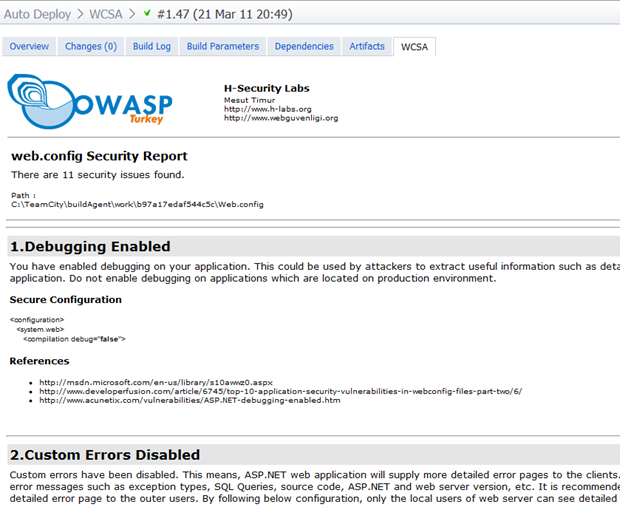Select the WCSA report tab
620x507 pixels.
point(414,47)
